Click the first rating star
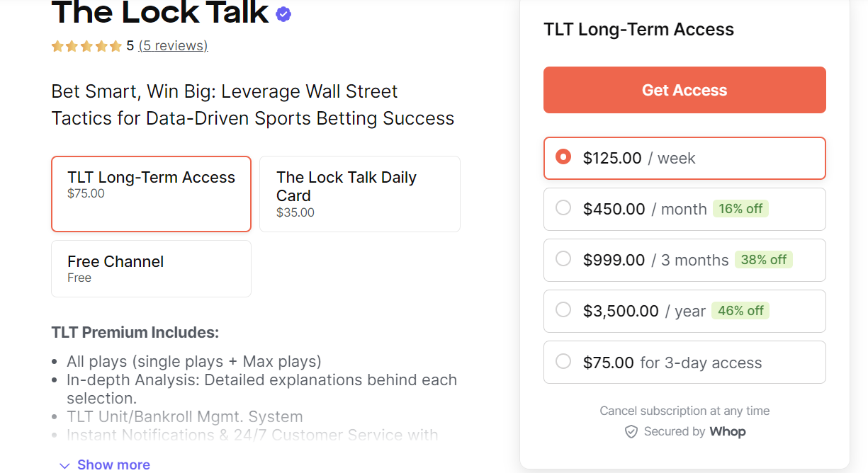 coord(56,45)
